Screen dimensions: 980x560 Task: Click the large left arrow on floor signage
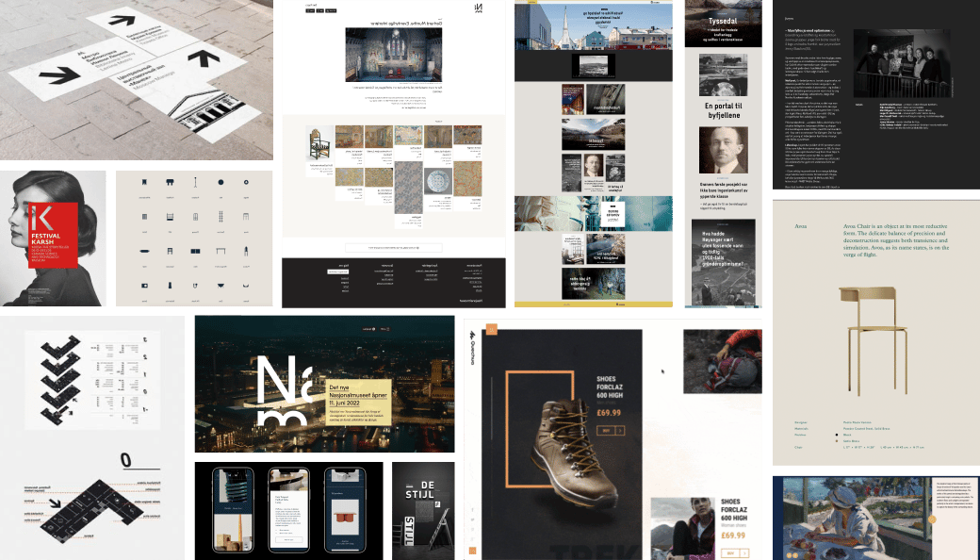58,74
